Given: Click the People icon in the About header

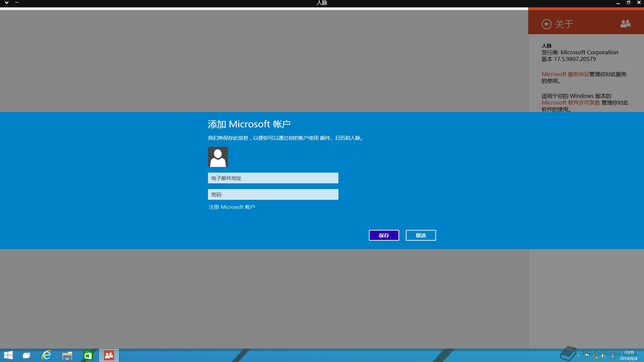Looking at the screenshot, I should coord(625,24).
